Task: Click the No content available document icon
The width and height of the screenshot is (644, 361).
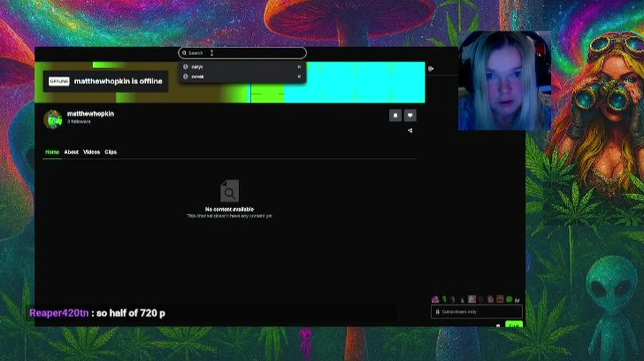Action: point(229,191)
